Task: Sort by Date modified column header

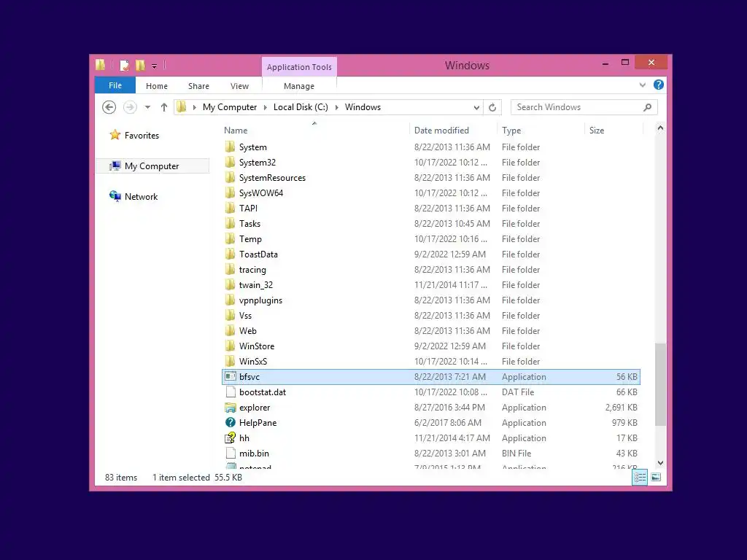Action: pyautogui.click(x=441, y=131)
